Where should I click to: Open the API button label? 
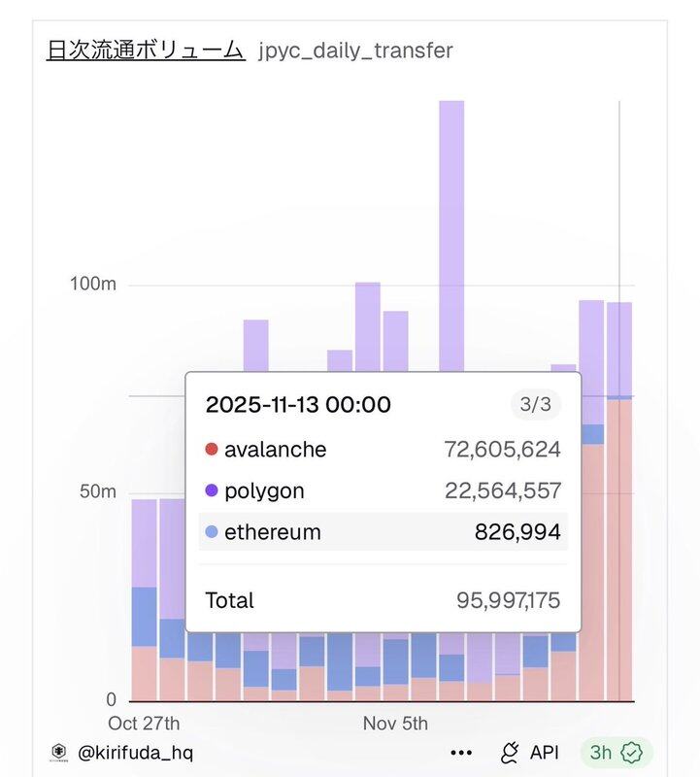[x=544, y=753]
